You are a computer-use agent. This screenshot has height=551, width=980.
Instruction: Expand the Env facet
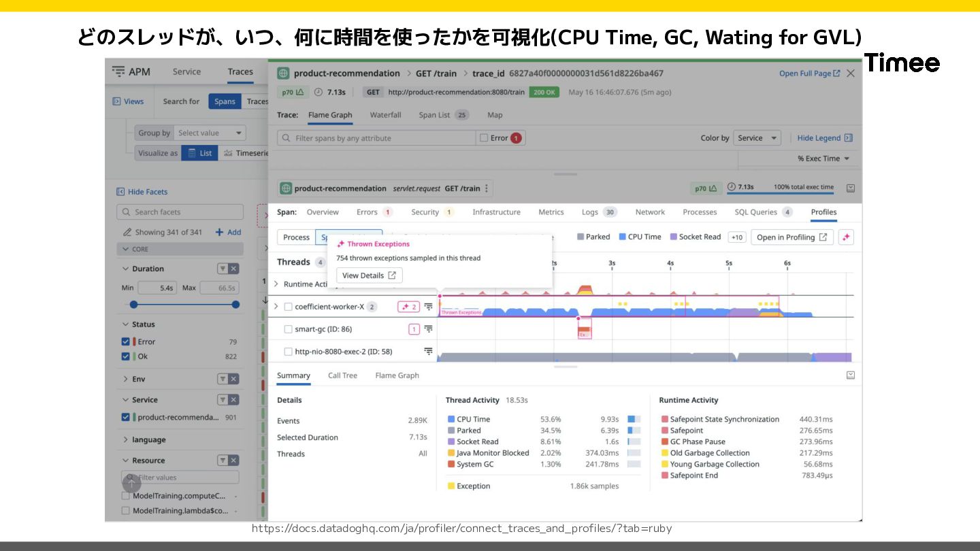coord(126,379)
